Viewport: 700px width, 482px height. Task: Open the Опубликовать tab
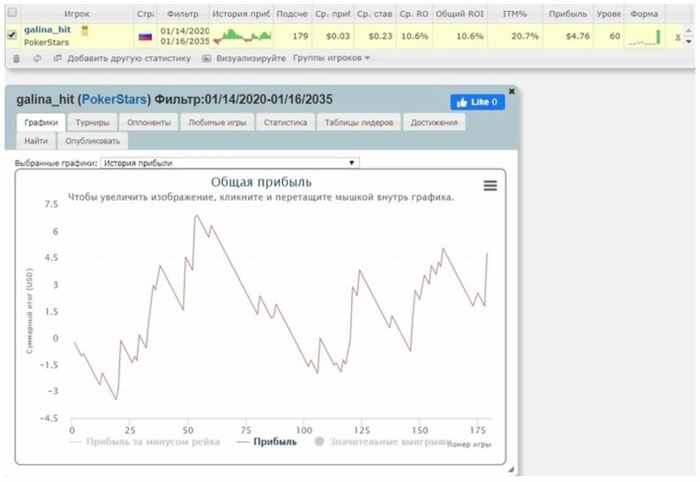coord(92,141)
